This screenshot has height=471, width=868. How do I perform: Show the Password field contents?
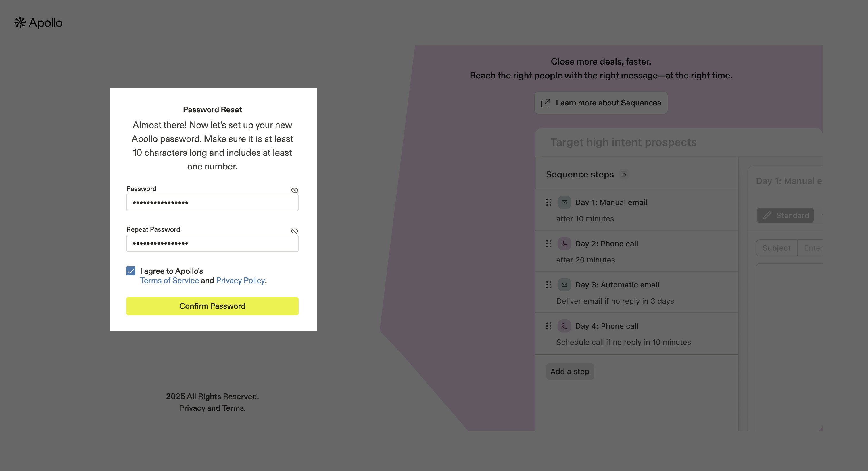pos(295,190)
